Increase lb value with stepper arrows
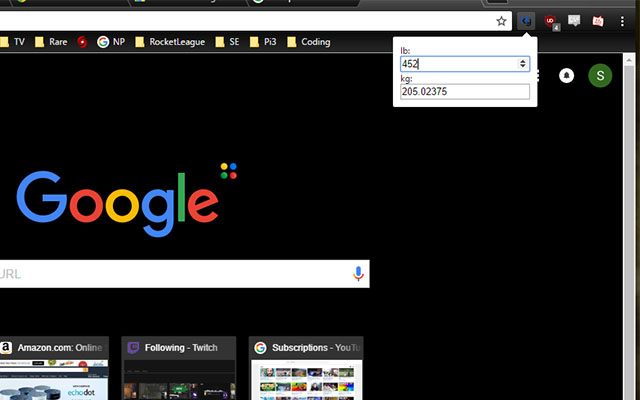Viewport: 640px width, 400px height. pos(522,61)
